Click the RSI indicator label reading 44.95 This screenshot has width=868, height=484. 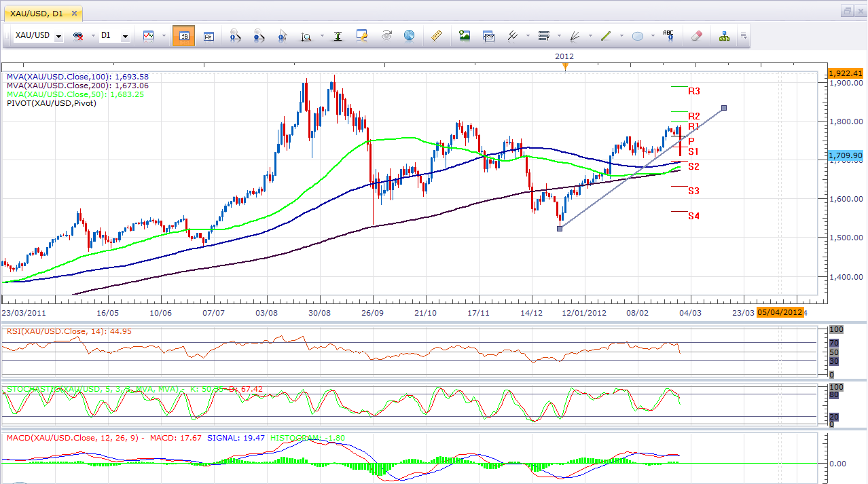click(x=68, y=331)
